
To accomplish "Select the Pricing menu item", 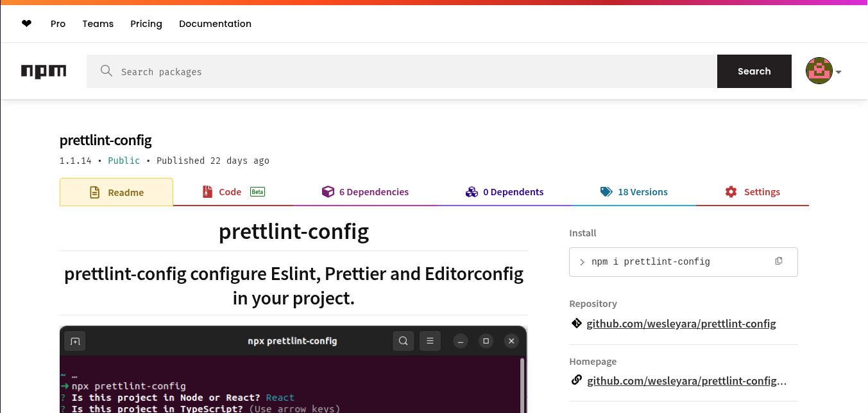I will tap(146, 23).
